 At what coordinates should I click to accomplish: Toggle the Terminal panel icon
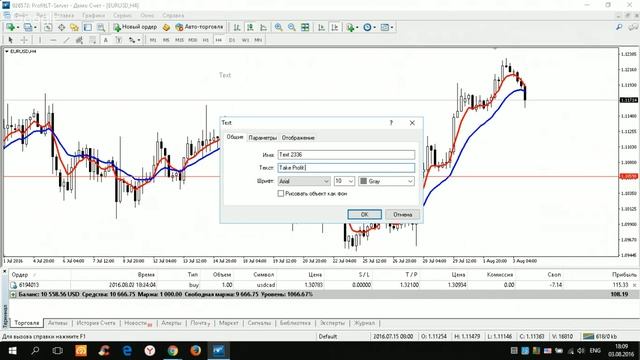coord(88,27)
